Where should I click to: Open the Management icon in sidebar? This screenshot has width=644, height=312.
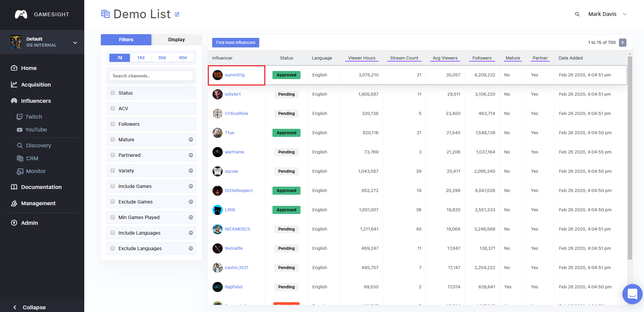pos(14,203)
